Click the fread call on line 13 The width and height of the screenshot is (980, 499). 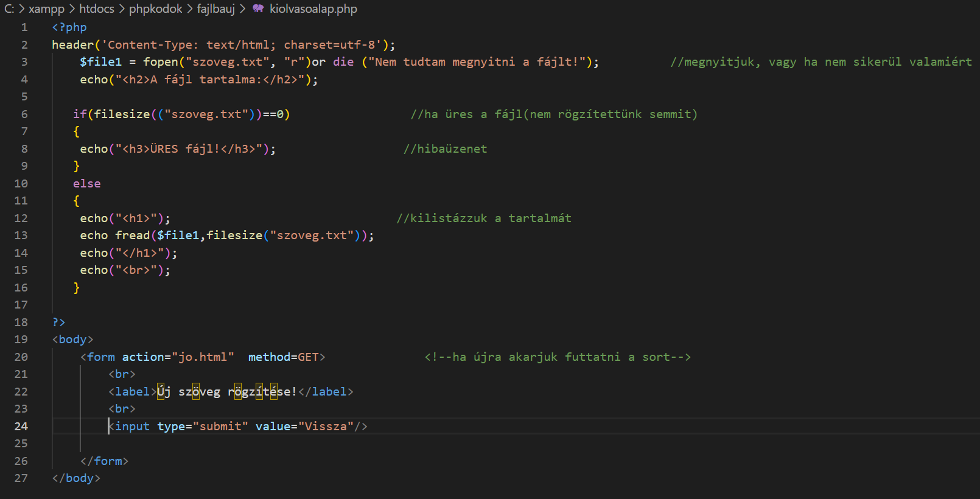[x=132, y=236]
